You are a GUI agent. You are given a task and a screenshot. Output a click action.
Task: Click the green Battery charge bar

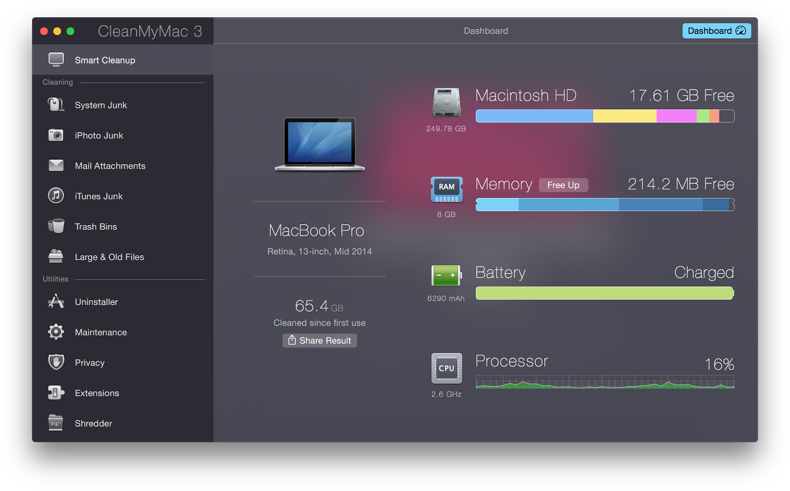[605, 293]
